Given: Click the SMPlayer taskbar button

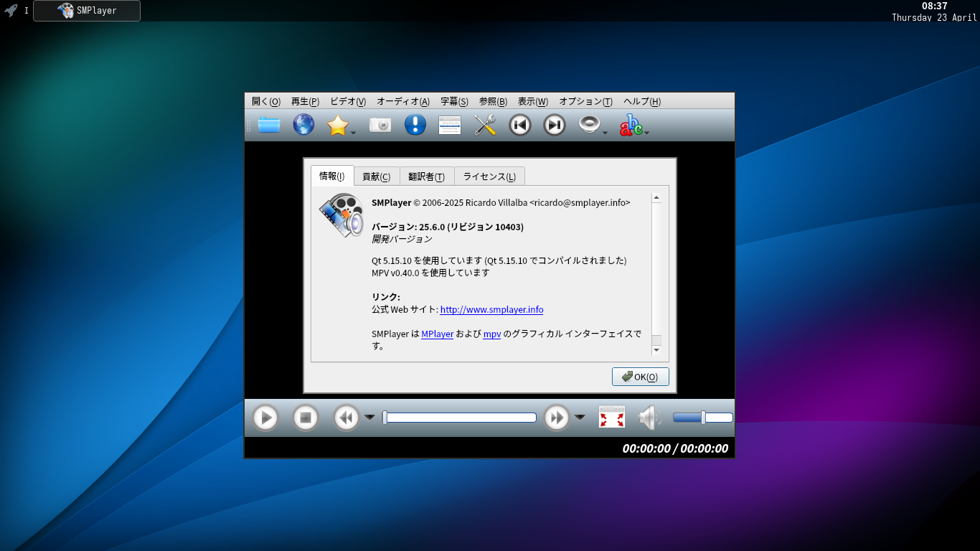Looking at the screenshot, I should point(87,11).
